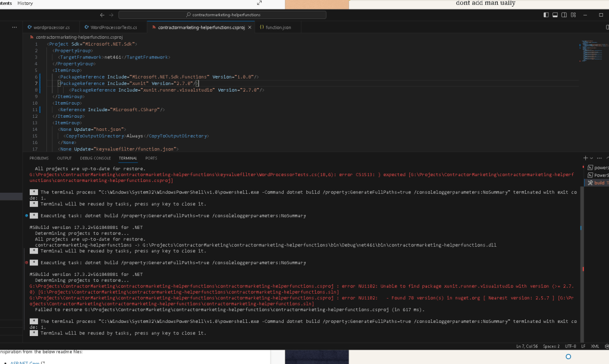Viewport: 609px width, 364px height.
Task: Create a new terminal with plus icon
Action: pyautogui.click(x=585, y=158)
